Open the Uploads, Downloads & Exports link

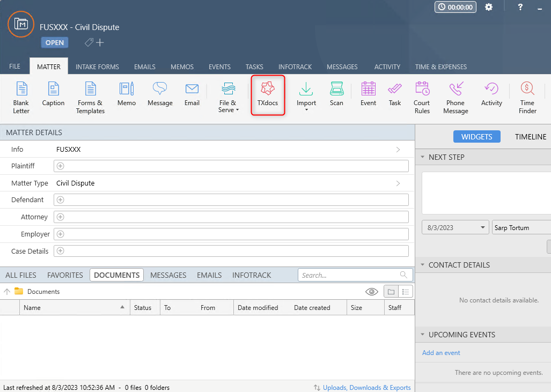pyautogui.click(x=366, y=388)
